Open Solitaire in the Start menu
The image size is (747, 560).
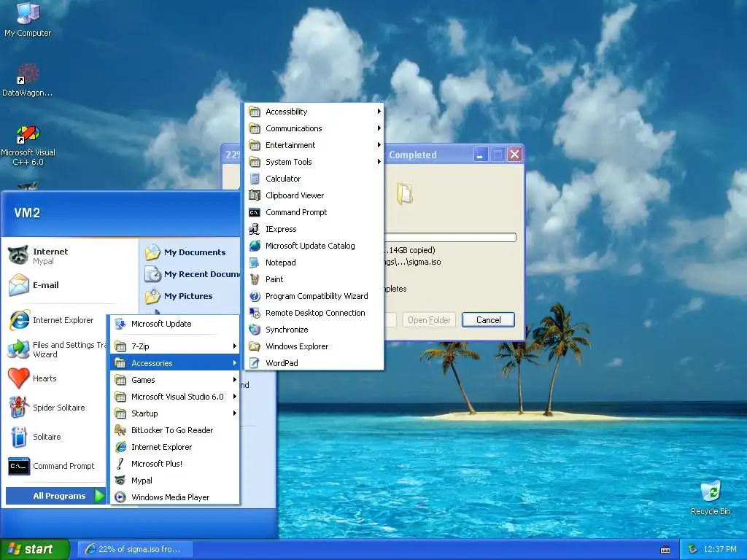[x=55, y=437]
